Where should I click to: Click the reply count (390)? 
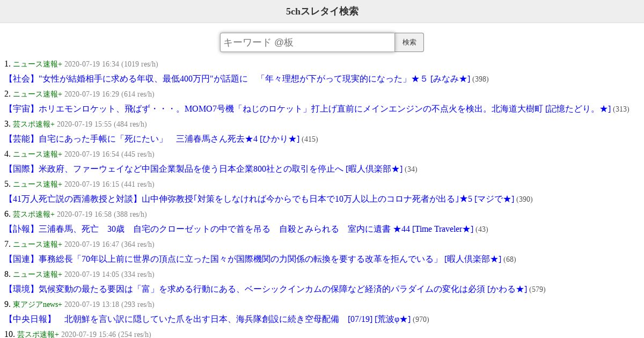(524, 200)
